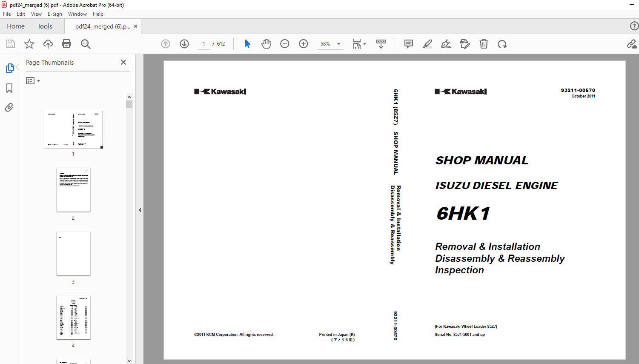Collapse the navigation pane arrow
639x364 pixels.
click(x=140, y=210)
